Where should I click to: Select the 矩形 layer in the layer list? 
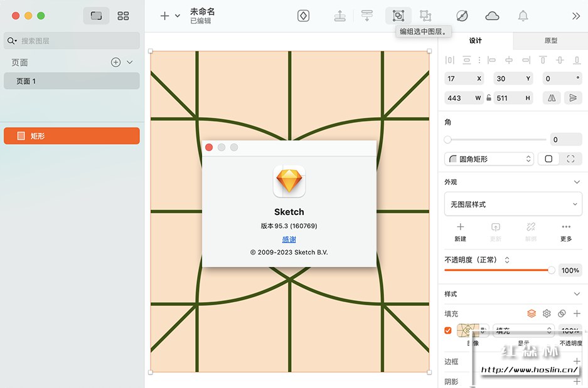point(72,135)
